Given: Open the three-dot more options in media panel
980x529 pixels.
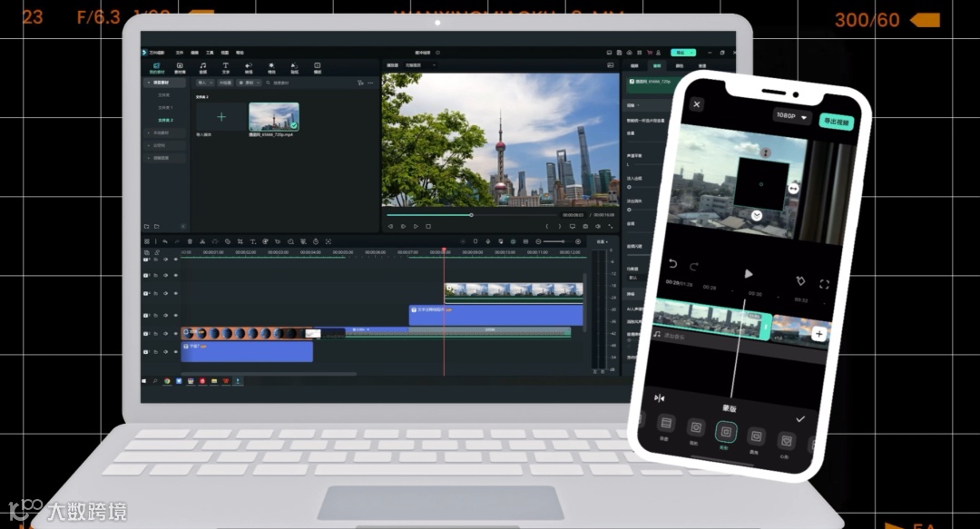Looking at the screenshot, I should click(x=370, y=83).
